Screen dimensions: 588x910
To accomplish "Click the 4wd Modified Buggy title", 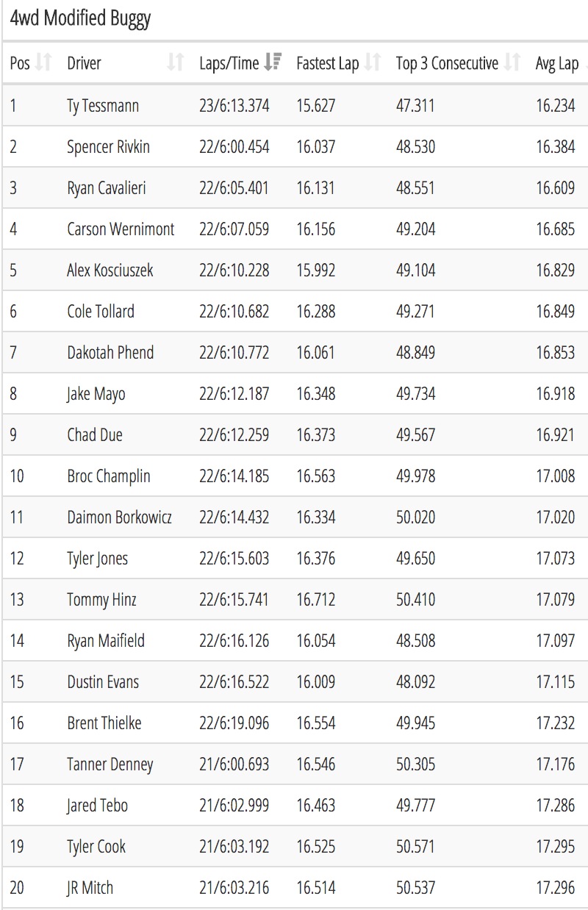I will pyautogui.click(x=80, y=19).
